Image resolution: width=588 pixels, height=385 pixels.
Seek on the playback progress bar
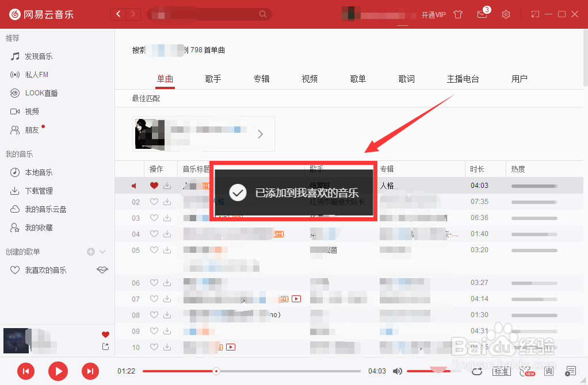(251, 371)
